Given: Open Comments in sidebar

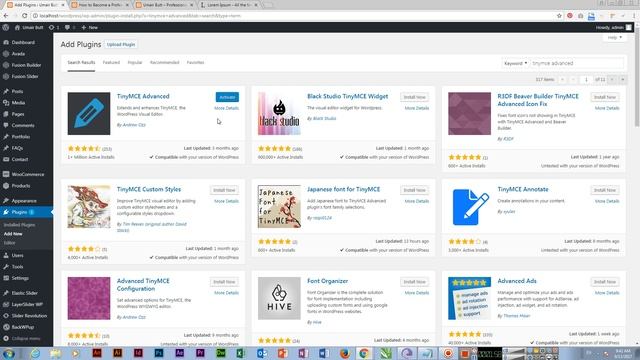Looking at the screenshot, I should (23, 126).
